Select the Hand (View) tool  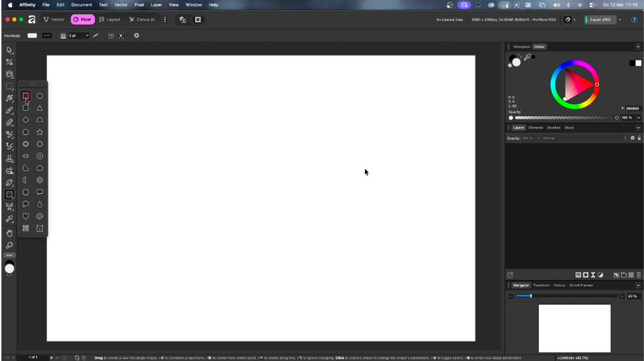pyautogui.click(x=9, y=233)
